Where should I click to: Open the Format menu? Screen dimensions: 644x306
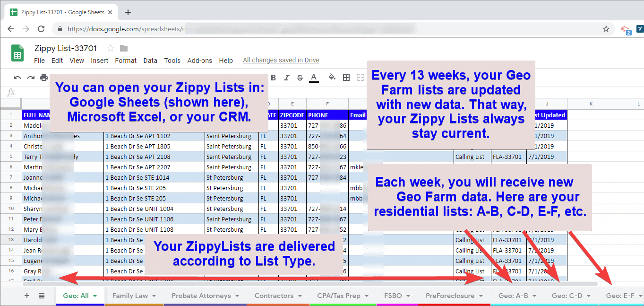tap(126, 61)
